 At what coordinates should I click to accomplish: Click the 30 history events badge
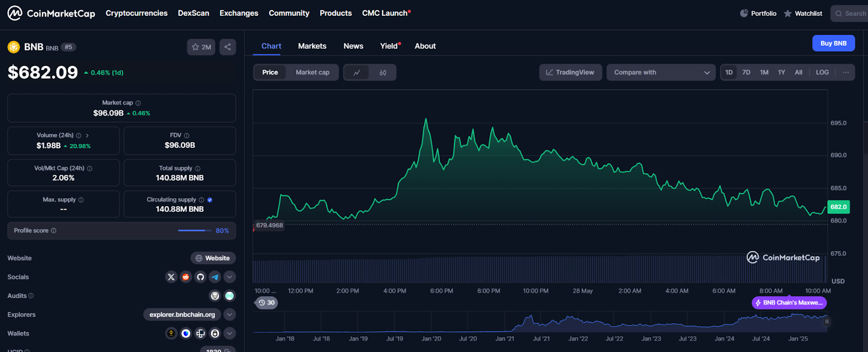coord(266,303)
